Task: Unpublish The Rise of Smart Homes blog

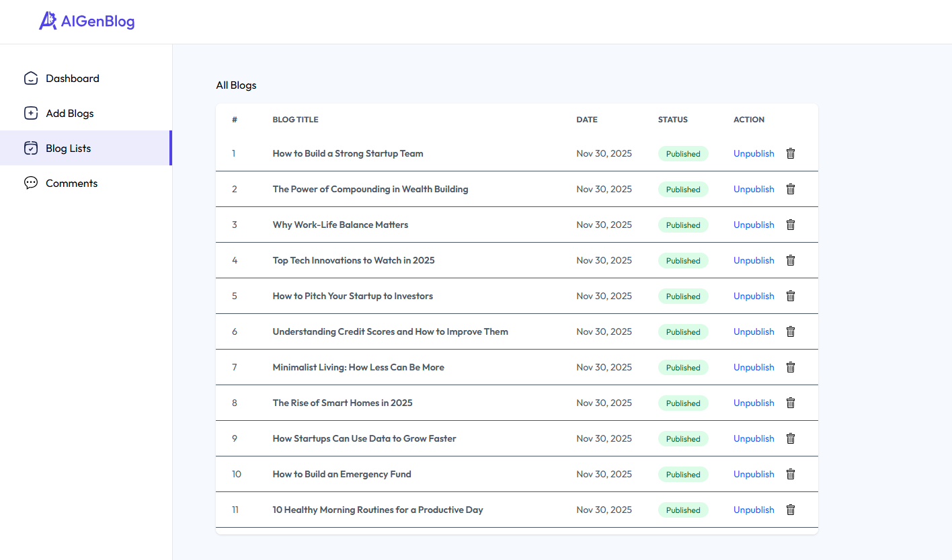Action: pos(754,403)
